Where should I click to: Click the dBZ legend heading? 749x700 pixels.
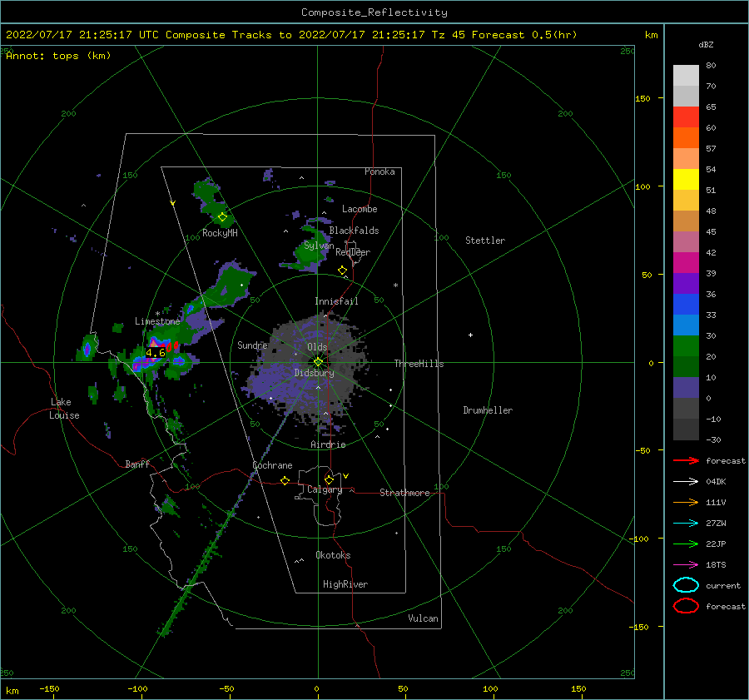tap(706, 44)
